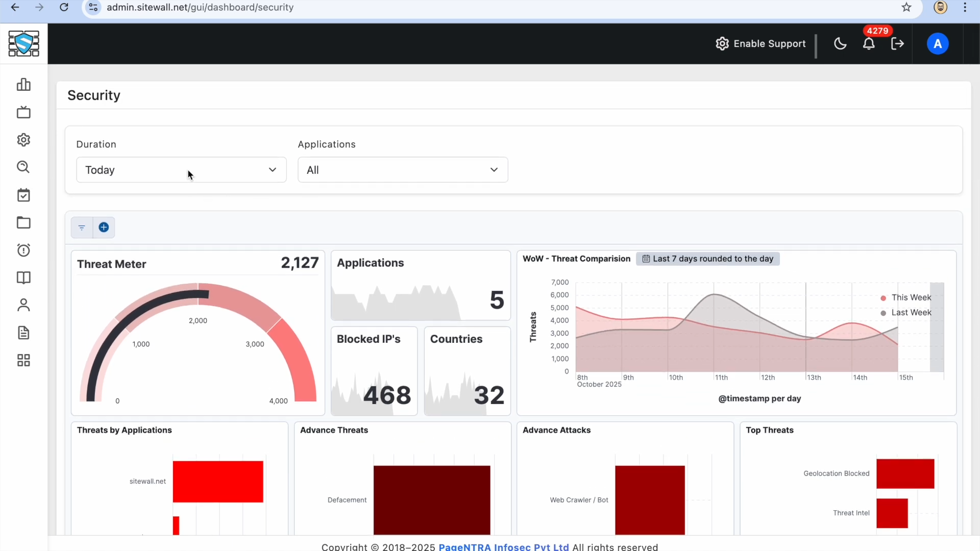The width and height of the screenshot is (980, 551).
Task: Reload the page with refresh icon
Action: [64, 7]
